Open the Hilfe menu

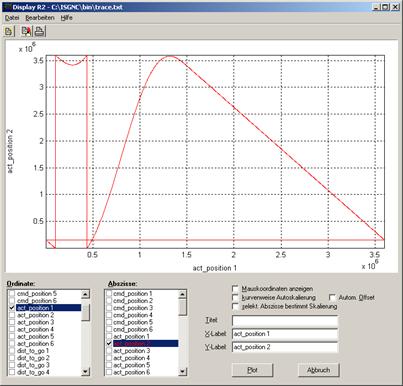tap(67, 18)
